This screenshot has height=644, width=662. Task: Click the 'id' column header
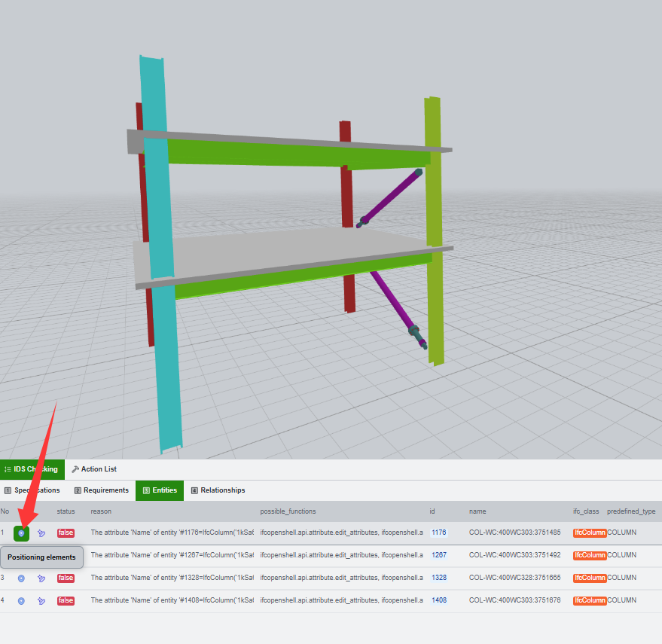(432, 511)
